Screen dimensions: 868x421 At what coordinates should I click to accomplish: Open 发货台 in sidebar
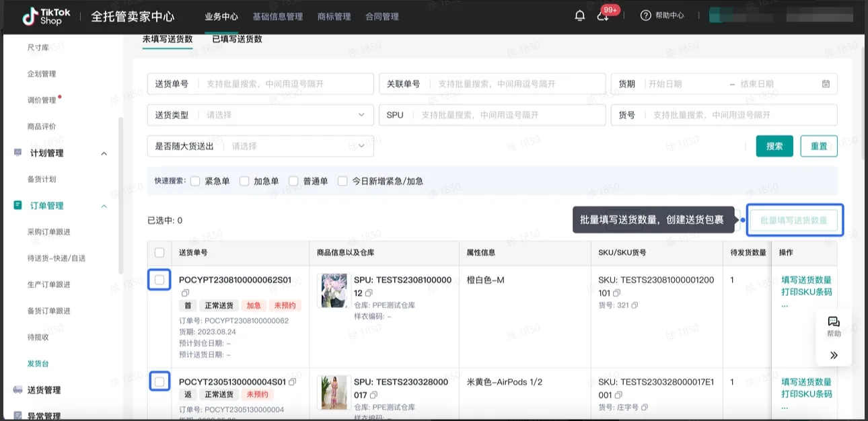[38, 363]
